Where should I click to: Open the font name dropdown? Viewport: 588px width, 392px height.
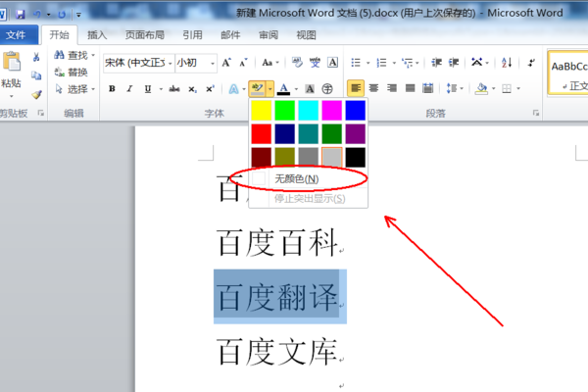pyautogui.click(x=171, y=63)
